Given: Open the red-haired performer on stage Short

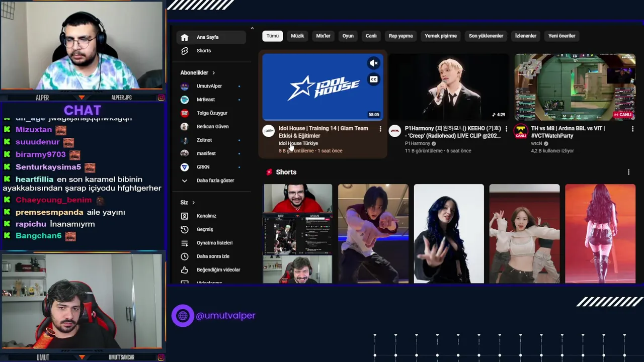Looking at the screenshot, I should click(x=600, y=234).
